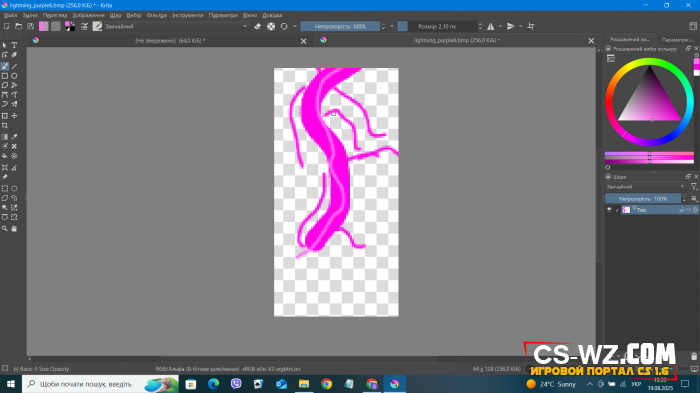This screenshot has width=700, height=393.
Task: Select the Calligraphy tool
Action: pyautogui.click(x=14, y=54)
